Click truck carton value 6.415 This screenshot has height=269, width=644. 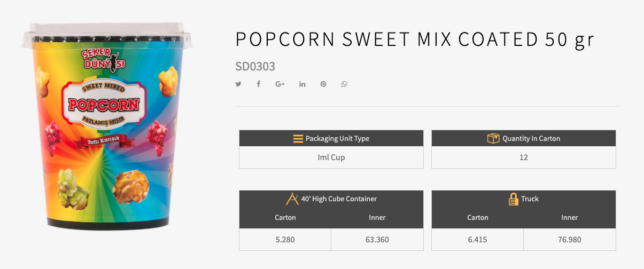(478, 240)
